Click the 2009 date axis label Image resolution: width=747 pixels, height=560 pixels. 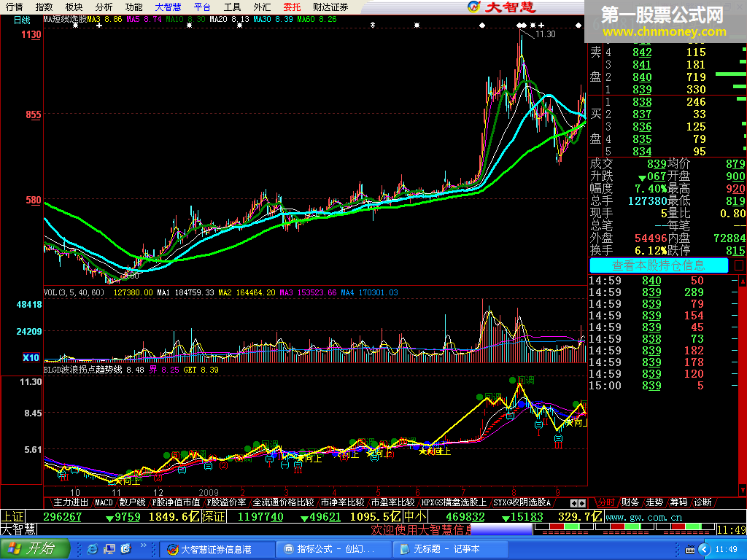pyautogui.click(x=209, y=492)
